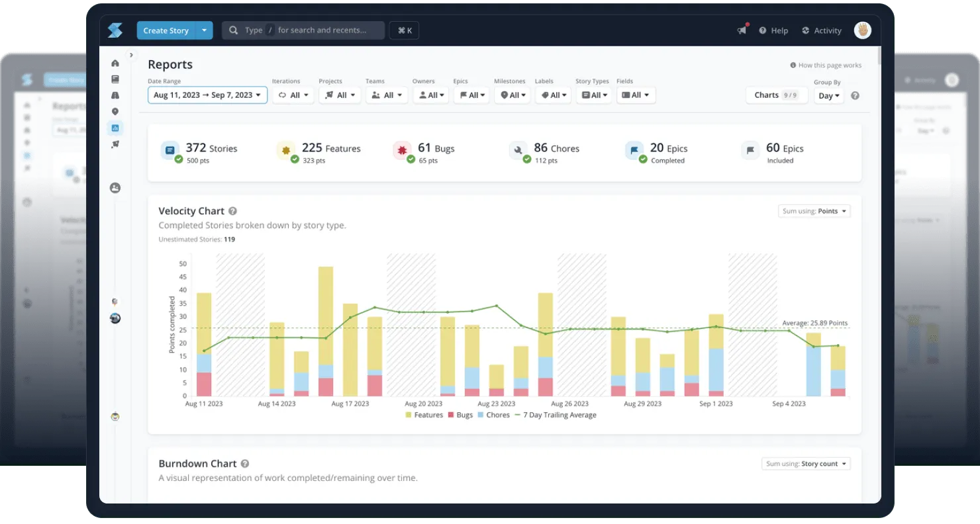This screenshot has width=980, height=524.
Task: Click the help icon beside Burndown Chart
Action: 245,464
